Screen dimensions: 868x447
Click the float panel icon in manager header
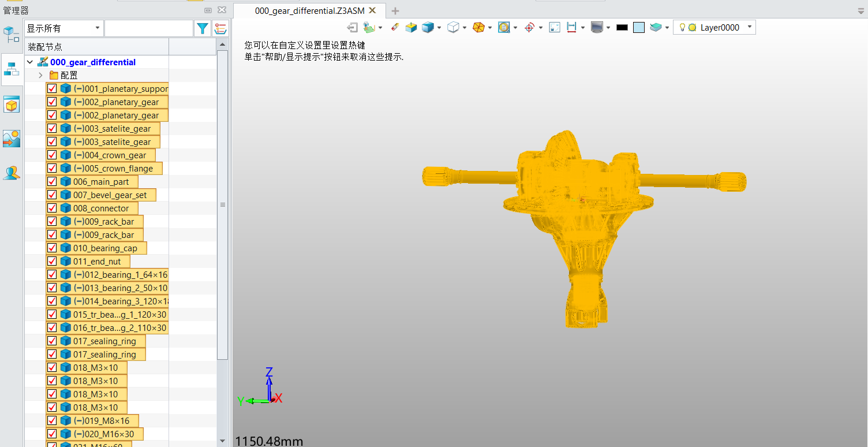pyautogui.click(x=208, y=10)
